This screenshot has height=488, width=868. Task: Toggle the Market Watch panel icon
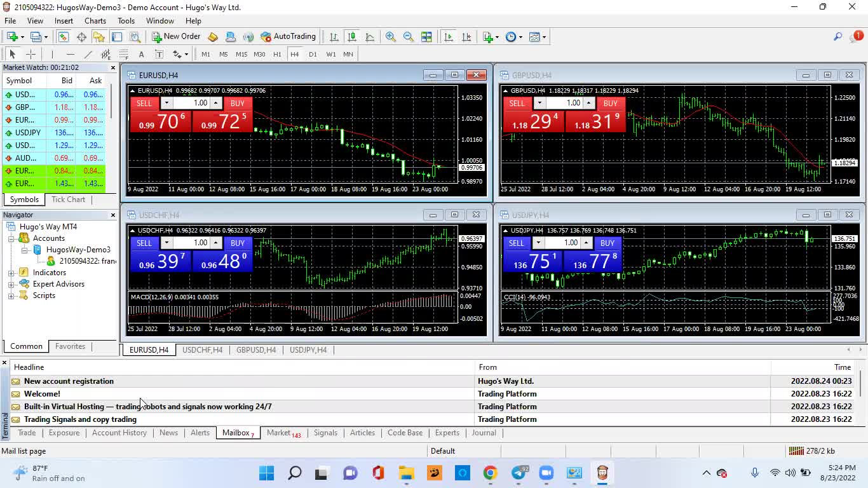tap(64, 37)
